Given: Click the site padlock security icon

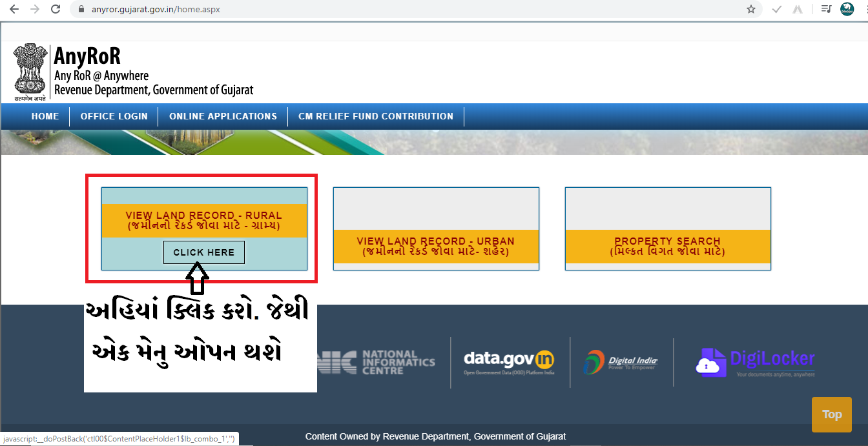Looking at the screenshot, I should pyautogui.click(x=81, y=10).
